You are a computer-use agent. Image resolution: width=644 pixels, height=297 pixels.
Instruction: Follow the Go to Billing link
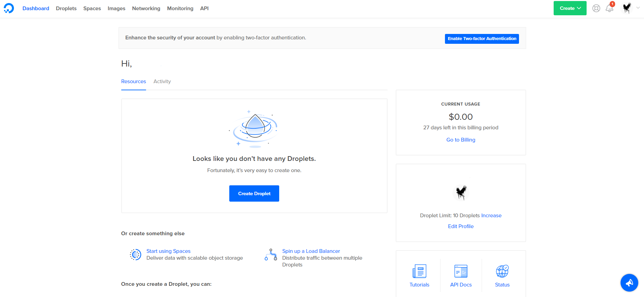pos(461,140)
